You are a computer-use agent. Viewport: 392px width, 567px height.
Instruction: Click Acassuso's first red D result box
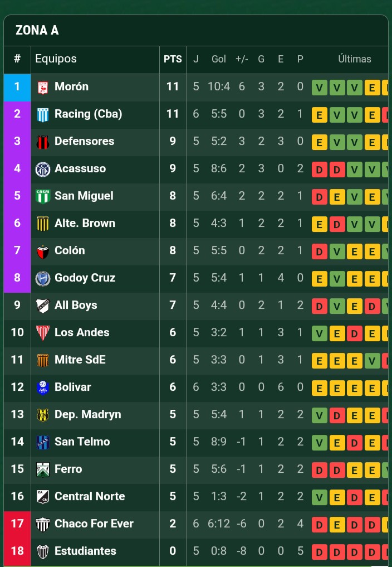click(x=319, y=169)
